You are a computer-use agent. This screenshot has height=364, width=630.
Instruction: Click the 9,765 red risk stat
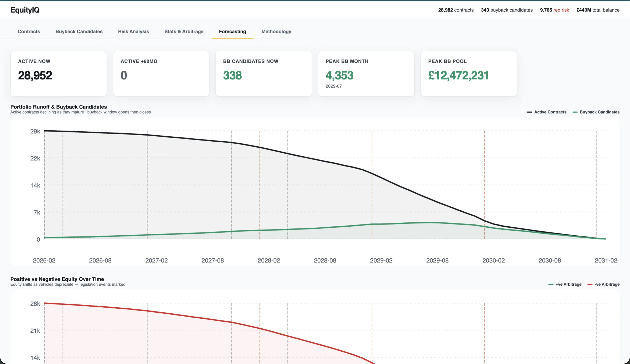point(554,10)
